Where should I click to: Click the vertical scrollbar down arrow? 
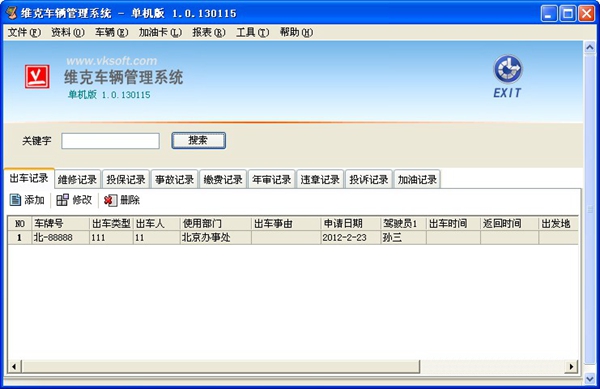pyautogui.click(x=590, y=379)
